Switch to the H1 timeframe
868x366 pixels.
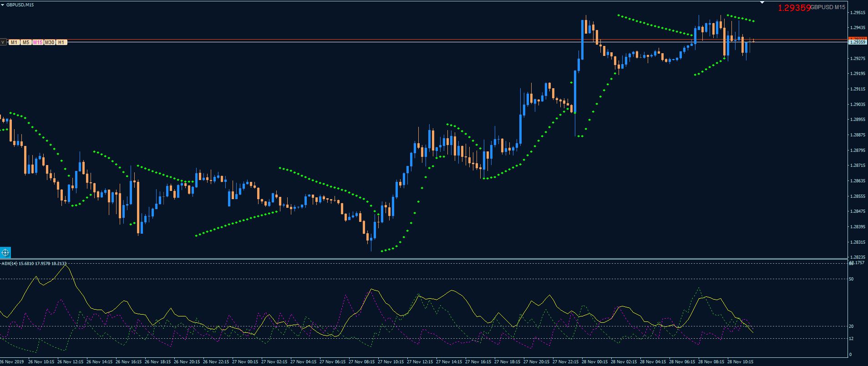[62, 42]
